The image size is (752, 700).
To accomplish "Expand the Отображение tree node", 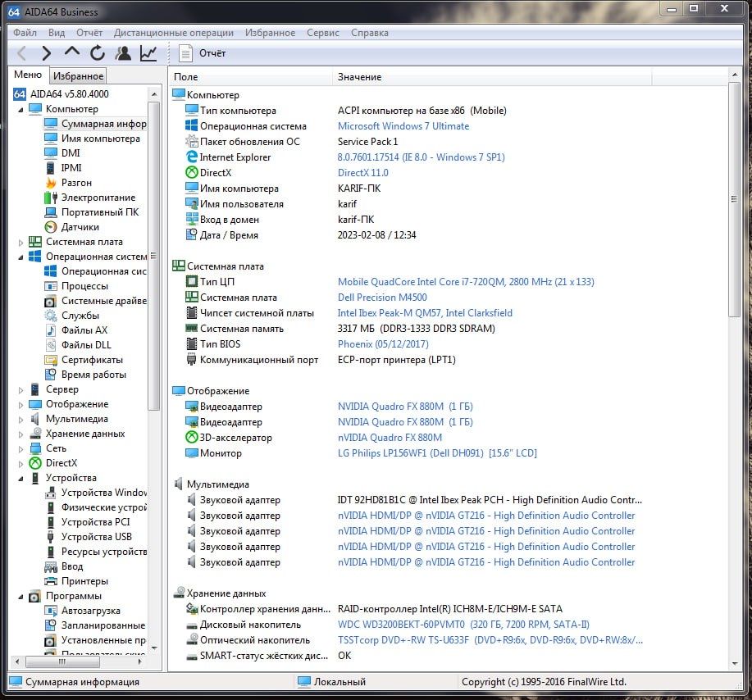I will click(x=21, y=405).
